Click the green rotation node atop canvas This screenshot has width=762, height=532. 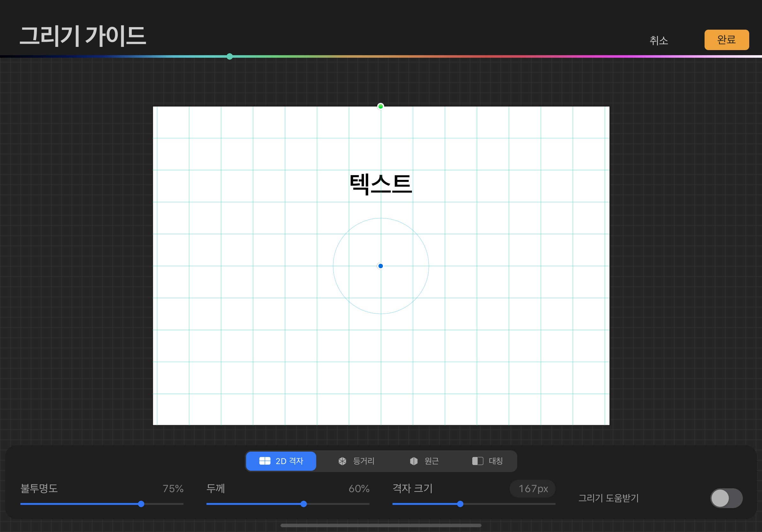click(x=381, y=106)
